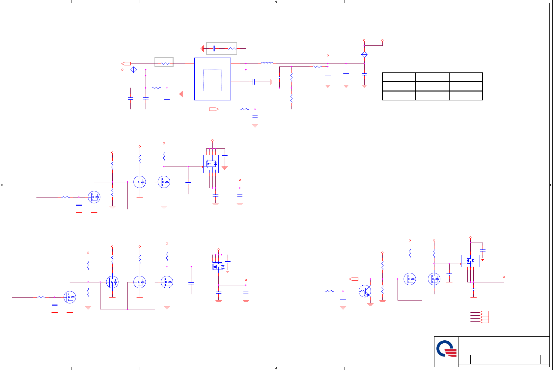Select the horizontal capacitor right of the IC
Viewport: 555px width, 392px height.
tap(254, 82)
